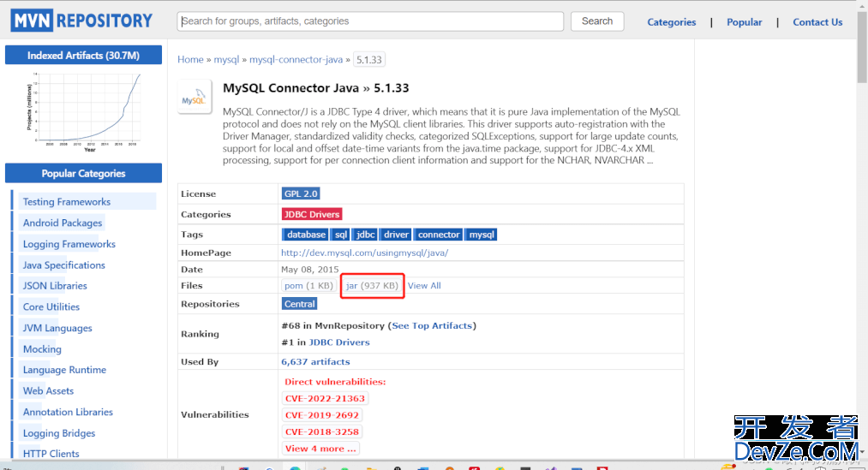Click the Search button
This screenshot has width=868, height=470.
[597, 21]
